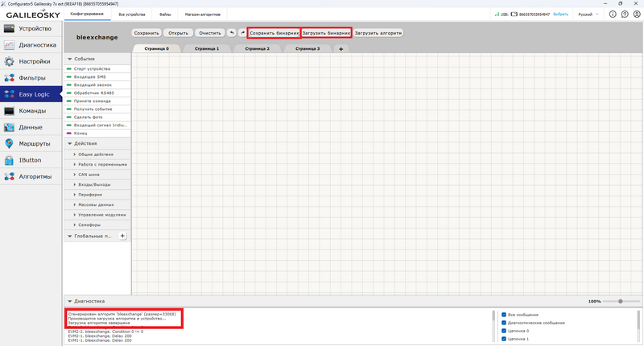644x346 pixels.
Task: Click the Сохранить button
Action: (x=147, y=33)
